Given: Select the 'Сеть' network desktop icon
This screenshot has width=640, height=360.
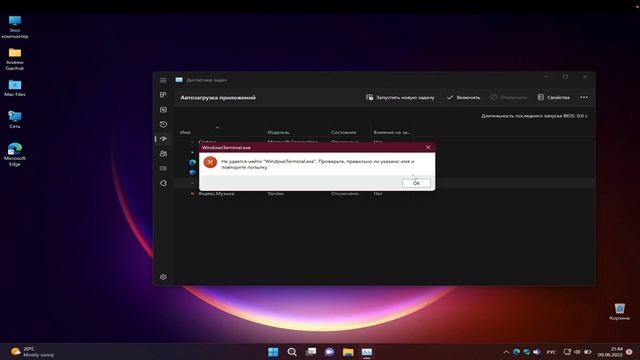Looking at the screenshot, I should pos(15,119).
